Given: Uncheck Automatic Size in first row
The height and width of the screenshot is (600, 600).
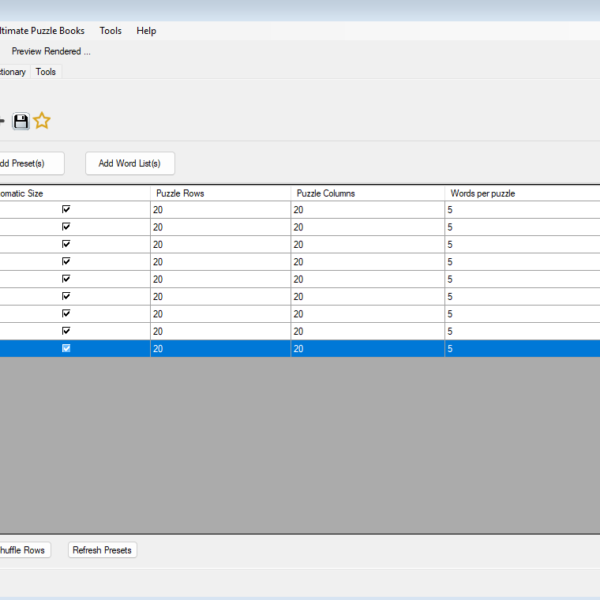Looking at the screenshot, I should tap(66, 210).
